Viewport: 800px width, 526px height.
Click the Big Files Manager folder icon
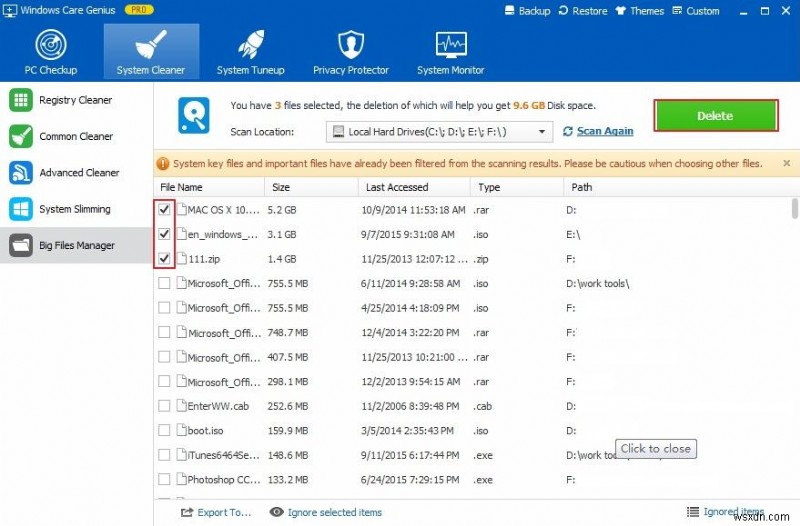click(21, 245)
